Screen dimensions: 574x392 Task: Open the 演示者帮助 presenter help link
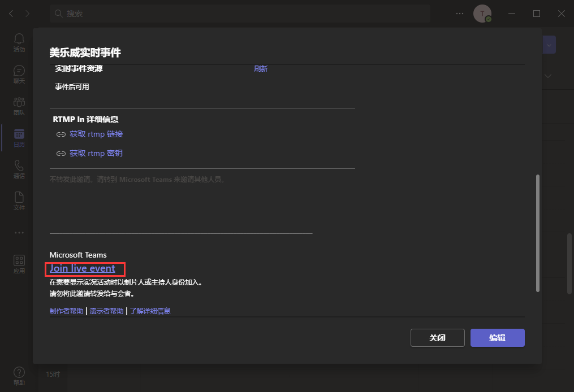pos(106,311)
